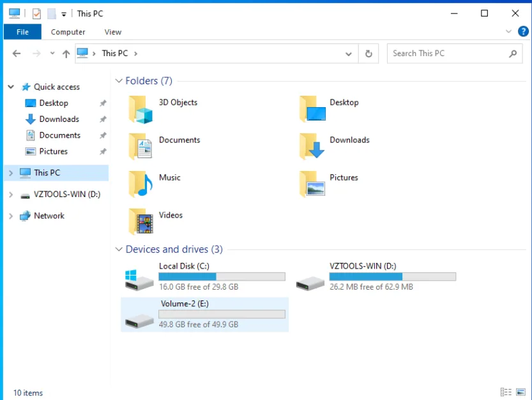Go back with the left arrow

coord(17,54)
